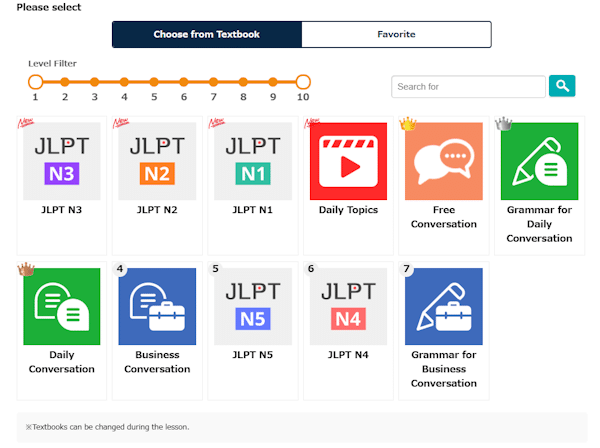
Task: Open Grammar for Daily Conversation pencil icon
Action: pyautogui.click(x=540, y=161)
